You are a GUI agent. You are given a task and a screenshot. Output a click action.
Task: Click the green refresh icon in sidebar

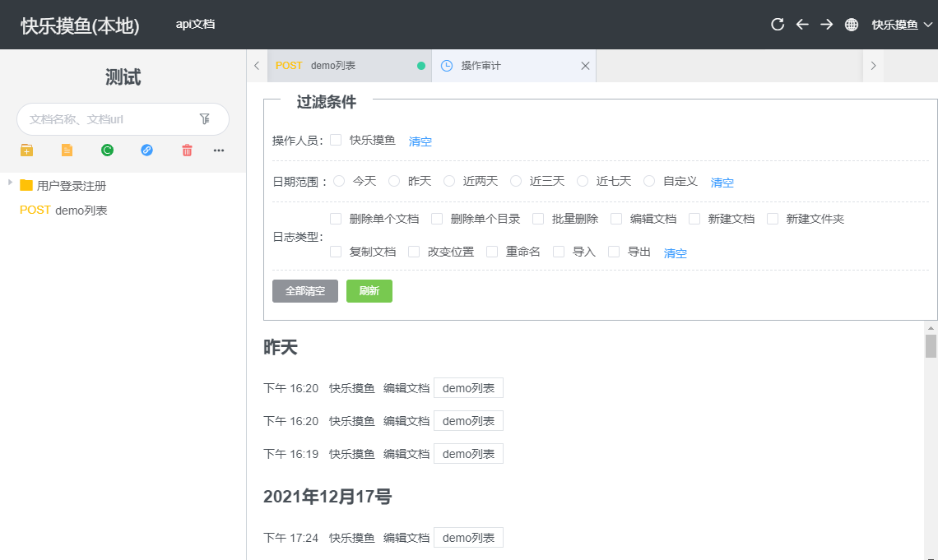coord(106,150)
